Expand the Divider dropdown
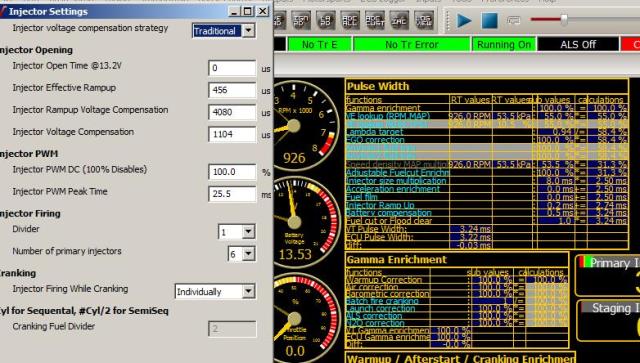 click(x=248, y=232)
